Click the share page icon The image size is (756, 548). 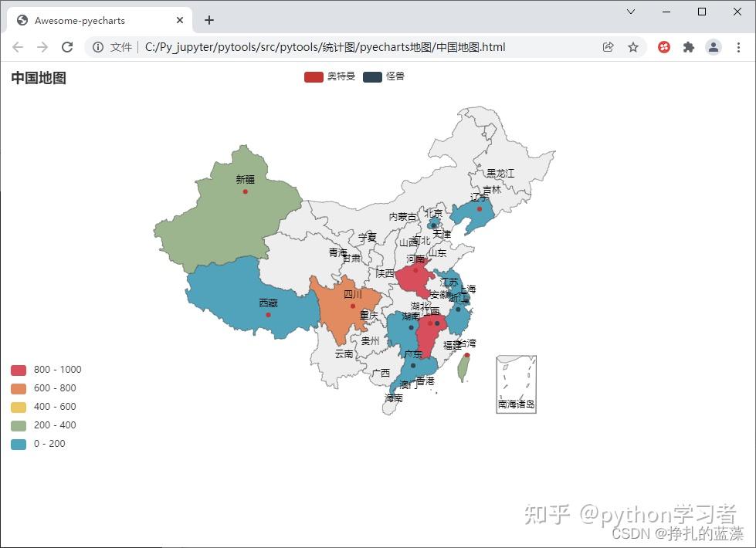[x=609, y=47]
